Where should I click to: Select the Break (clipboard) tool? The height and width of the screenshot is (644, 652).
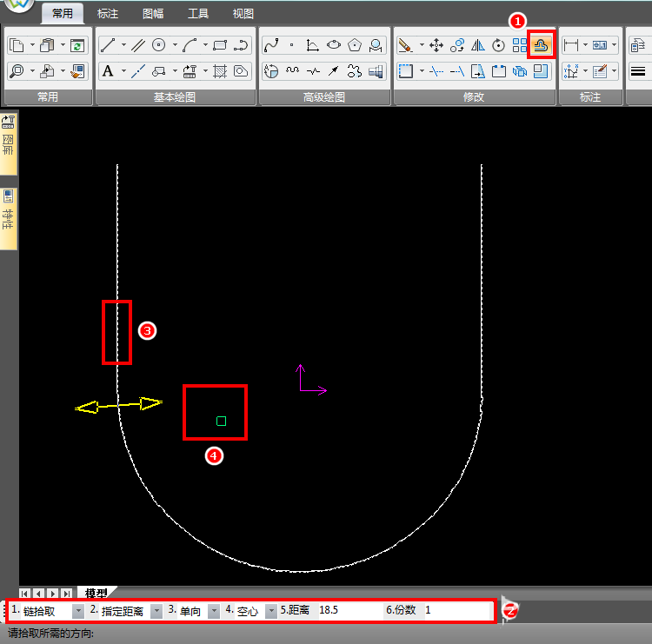click(499, 71)
